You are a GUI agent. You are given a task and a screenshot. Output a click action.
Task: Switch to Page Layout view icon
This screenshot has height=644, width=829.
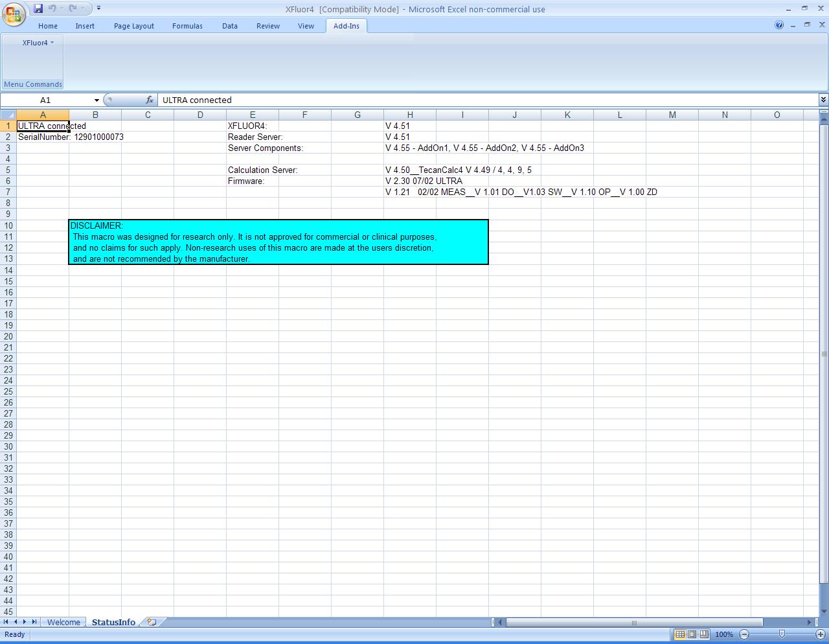point(692,634)
